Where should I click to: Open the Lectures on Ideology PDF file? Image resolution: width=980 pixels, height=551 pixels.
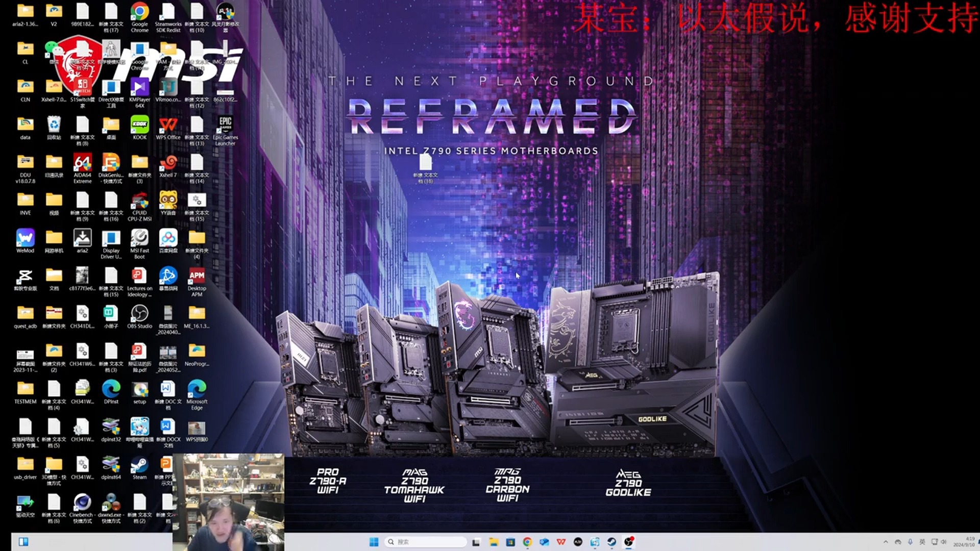139,282
